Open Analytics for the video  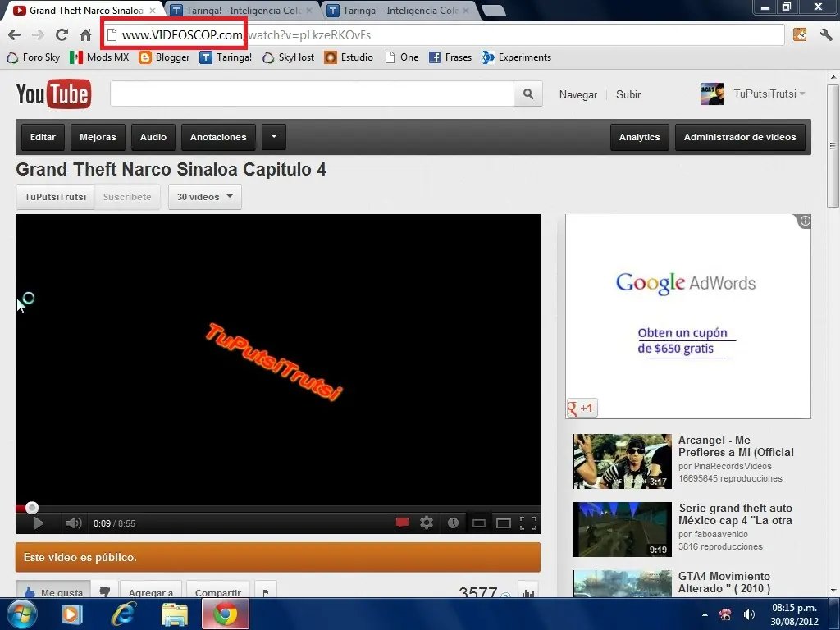pos(640,137)
